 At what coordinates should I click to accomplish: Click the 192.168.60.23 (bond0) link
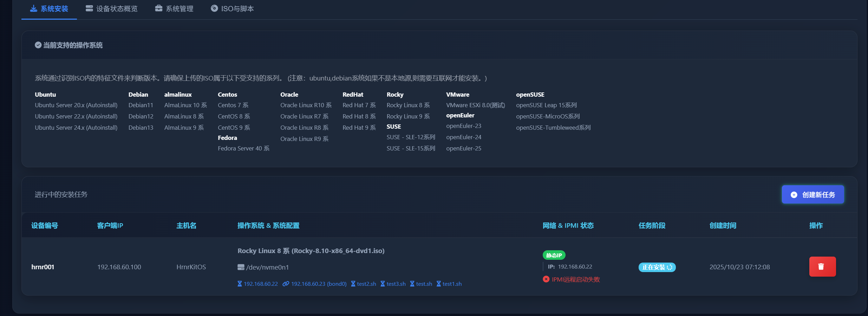pos(318,284)
